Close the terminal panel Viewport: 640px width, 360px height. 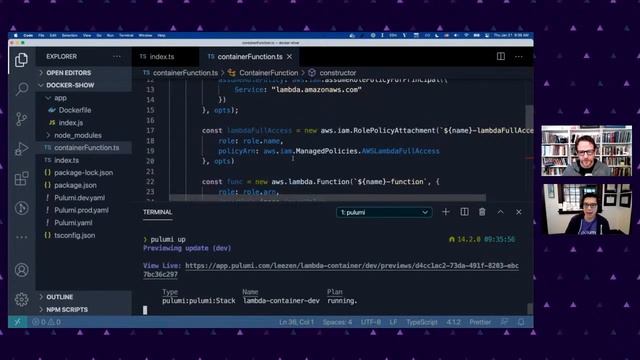point(519,212)
